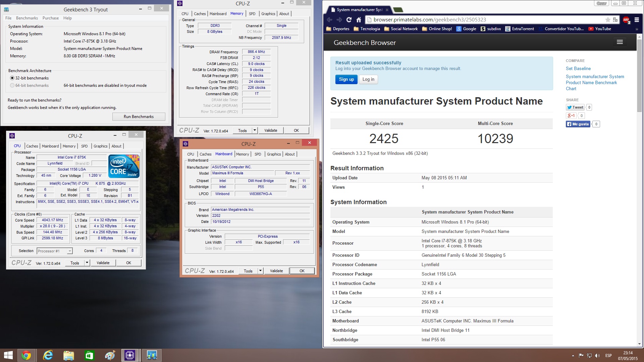Close the System manufacturer Chrome tab

(387, 10)
